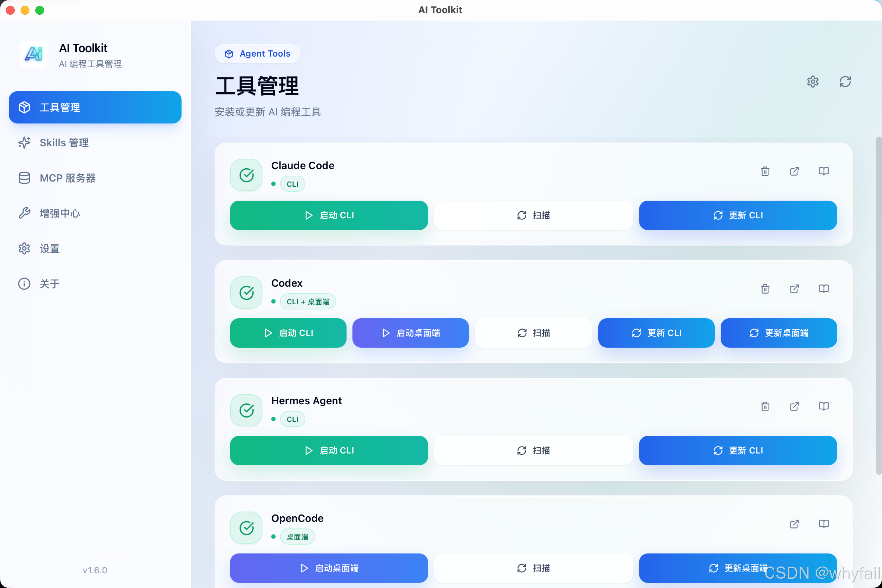
Task: Click 扫描 for Claude Code
Action: 533,215
